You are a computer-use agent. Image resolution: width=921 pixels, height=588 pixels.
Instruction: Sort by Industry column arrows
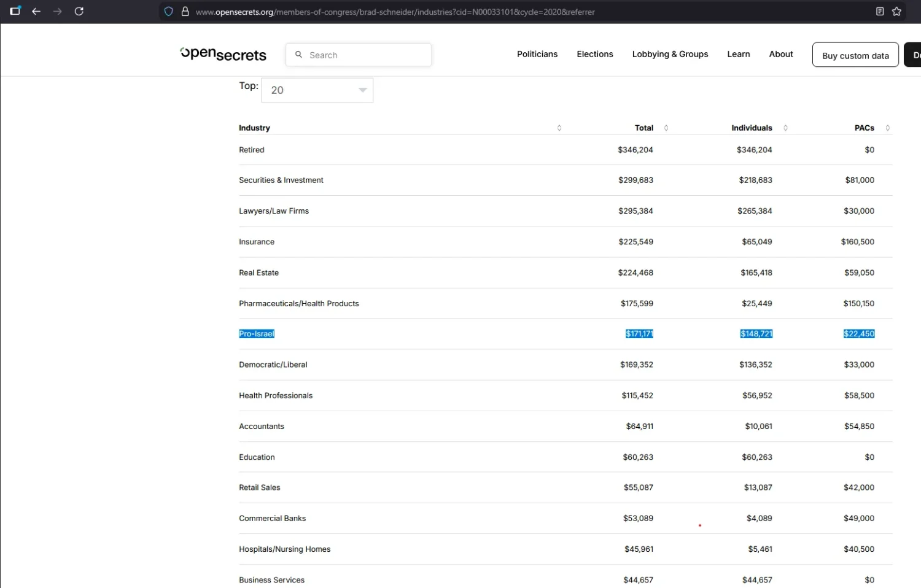click(559, 128)
